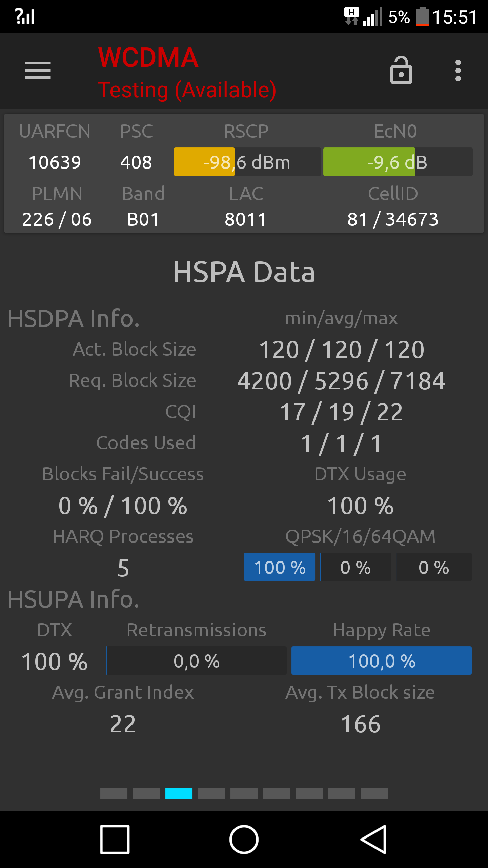Tap the Happy Rate 100,0 % bar
488x868 pixels.
coord(382,660)
